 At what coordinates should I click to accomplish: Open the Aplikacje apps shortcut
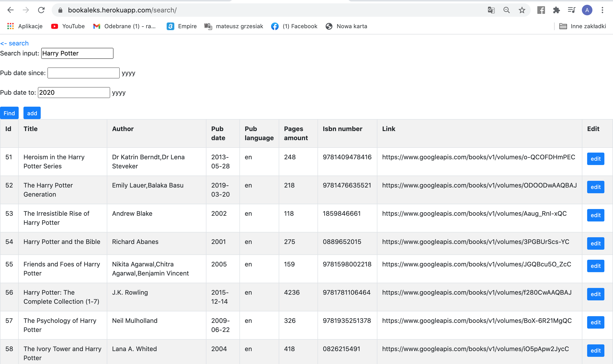click(25, 26)
